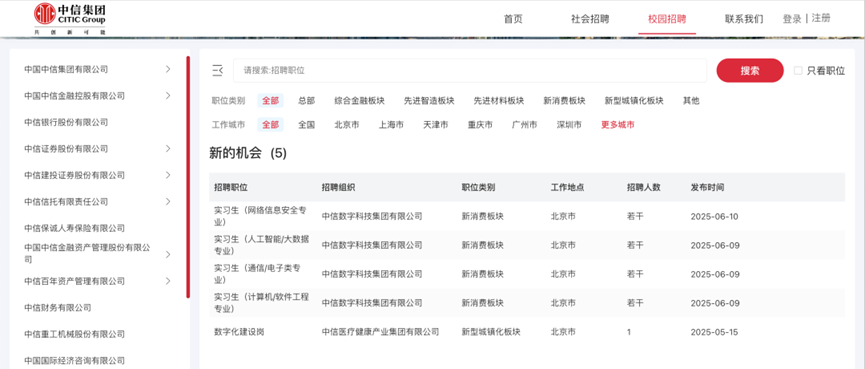Open the 更多城市 link
This screenshot has width=865, height=369.
click(x=617, y=125)
